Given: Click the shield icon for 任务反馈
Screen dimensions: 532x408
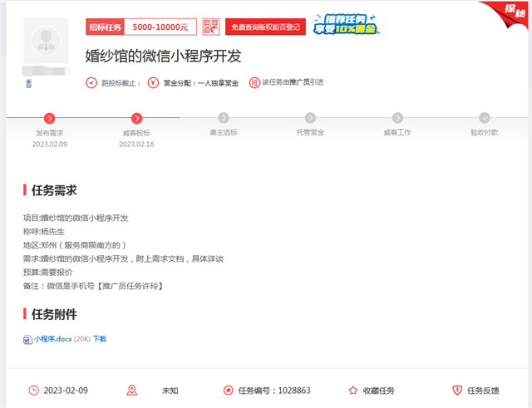Looking at the screenshot, I should 456,390.
